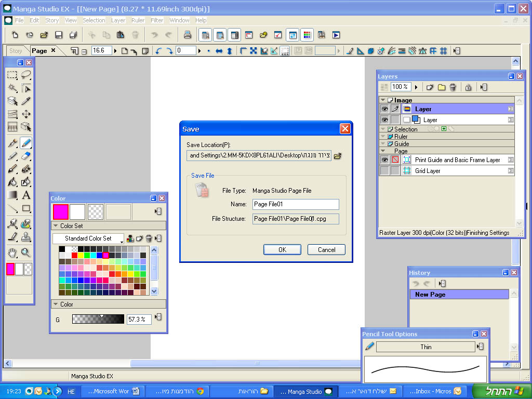Select the Eyedropper tool
This screenshot has height=399, width=532.
pyautogui.click(x=26, y=101)
